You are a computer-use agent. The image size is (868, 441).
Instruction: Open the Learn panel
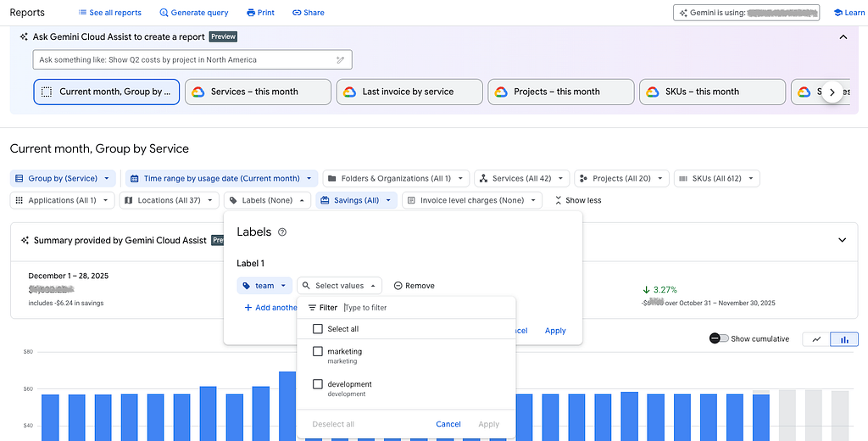tap(849, 12)
